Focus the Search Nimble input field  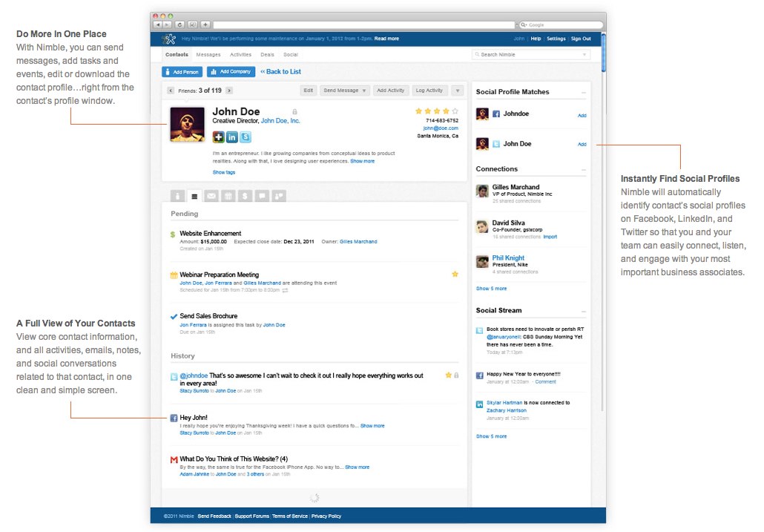click(x=530, y=55)
